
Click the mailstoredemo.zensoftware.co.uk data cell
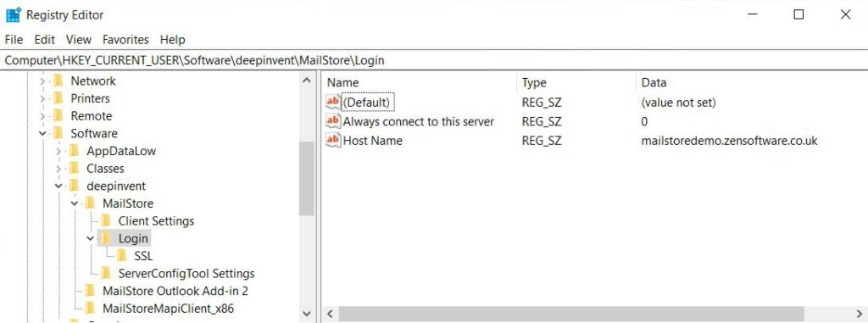pyautogui.click(x=729, y=141)
